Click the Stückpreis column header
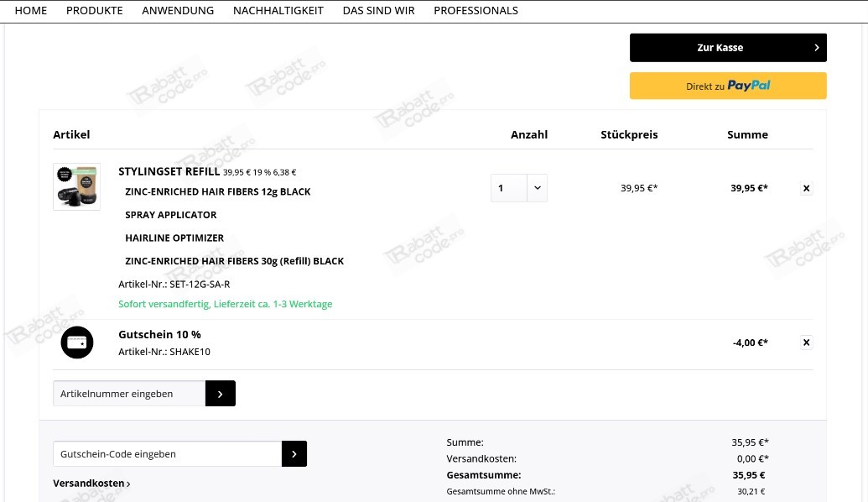The image size is (868, 502). click(629, 134)
